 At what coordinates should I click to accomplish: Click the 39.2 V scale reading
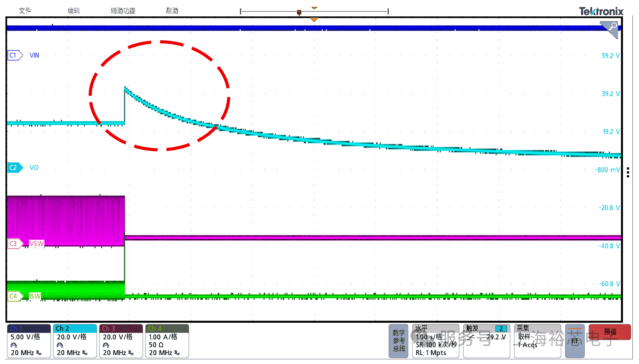(611, 94)
